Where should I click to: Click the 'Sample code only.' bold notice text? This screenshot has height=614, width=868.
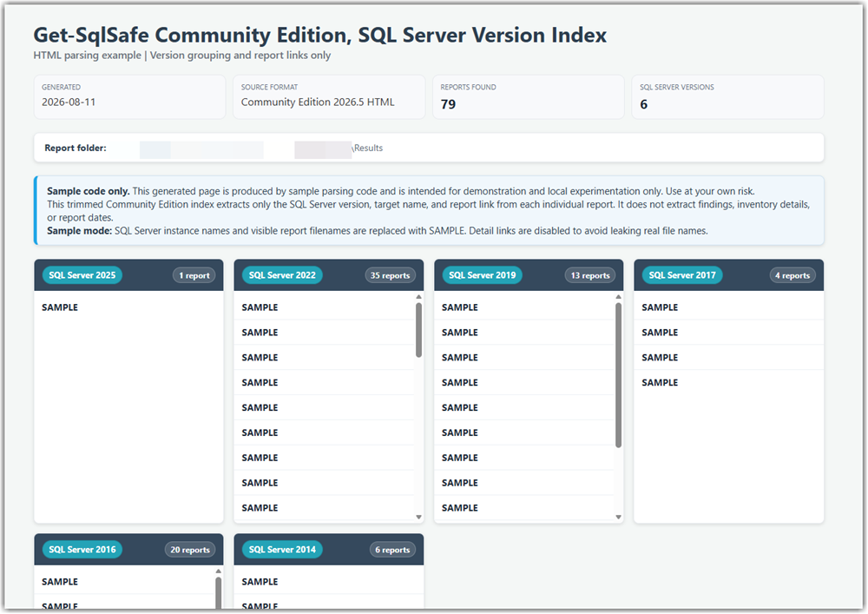point(88,191)
